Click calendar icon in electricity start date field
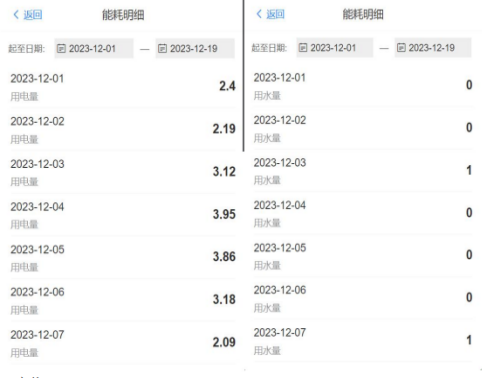 pyautogui.click(x=61, y=49)
